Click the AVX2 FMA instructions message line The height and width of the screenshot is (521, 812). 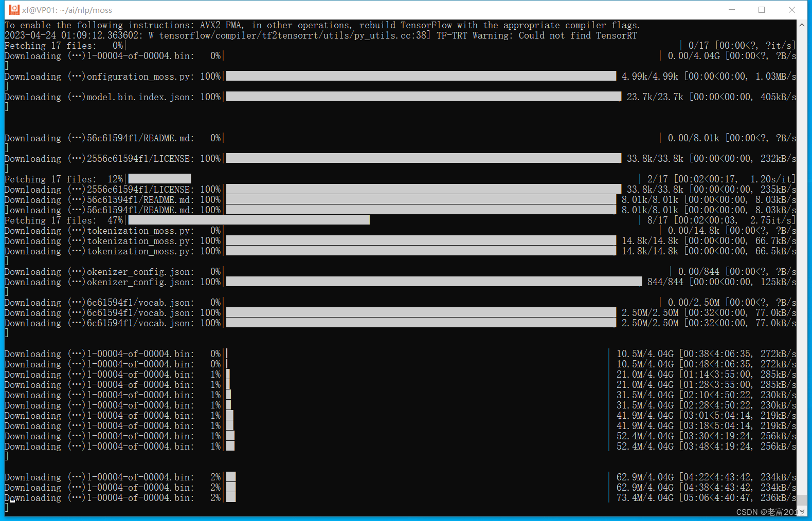click(x=322, y=25)
